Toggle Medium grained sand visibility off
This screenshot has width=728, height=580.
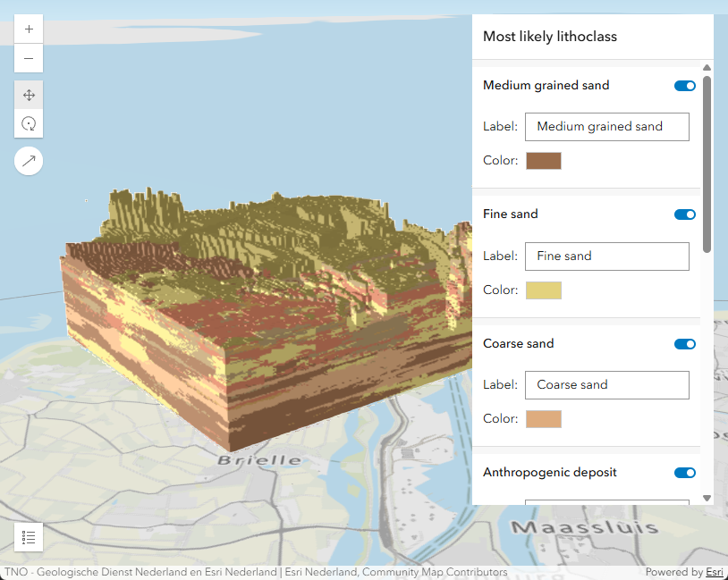[684, 86]
